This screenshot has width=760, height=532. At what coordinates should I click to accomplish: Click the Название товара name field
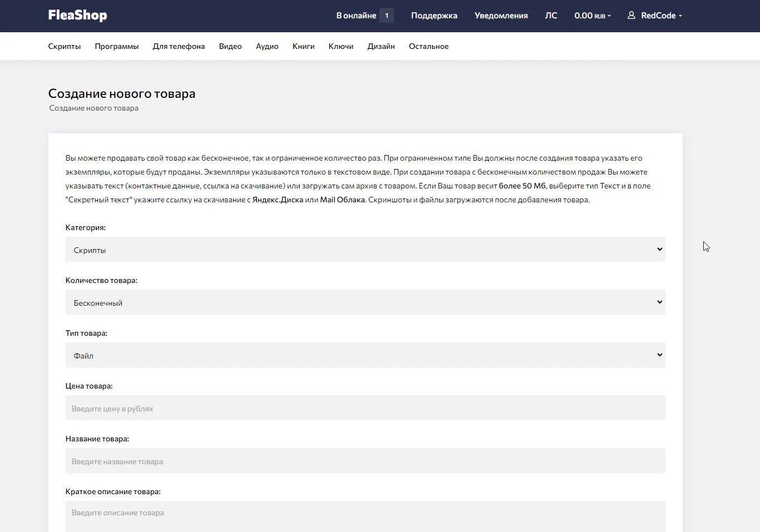(x=365, y=461)
